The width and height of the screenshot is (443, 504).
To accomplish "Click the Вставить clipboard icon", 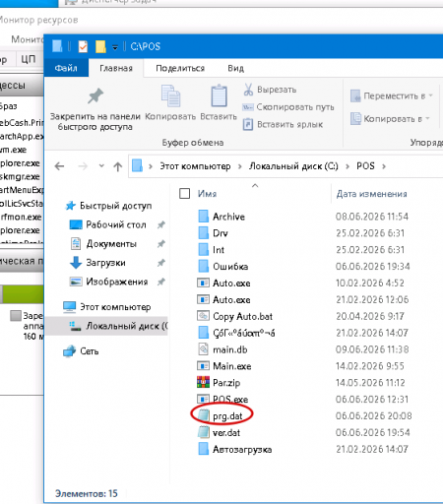I will coord(219,95).
